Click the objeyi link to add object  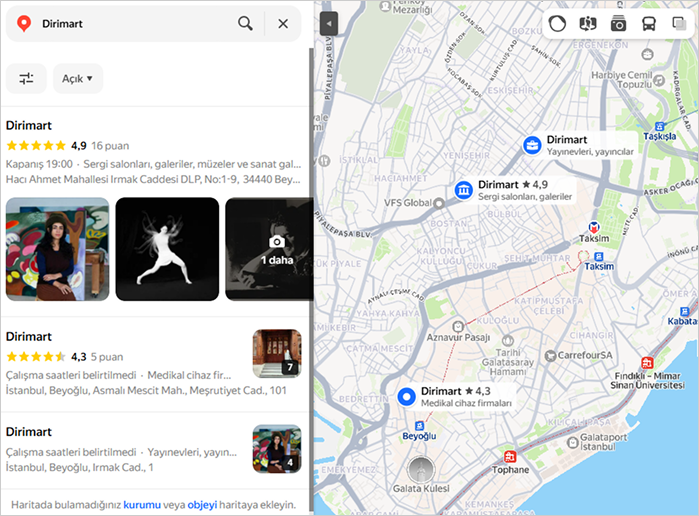point(202,505)
